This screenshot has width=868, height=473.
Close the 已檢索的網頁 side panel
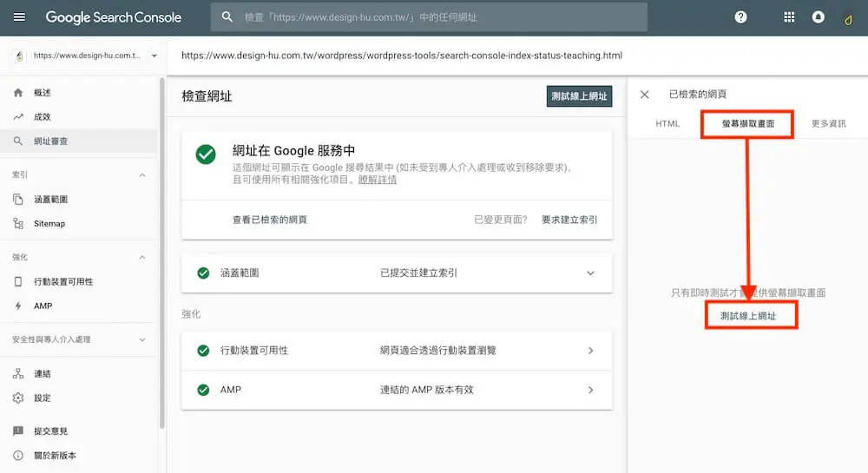coord(644,95)
